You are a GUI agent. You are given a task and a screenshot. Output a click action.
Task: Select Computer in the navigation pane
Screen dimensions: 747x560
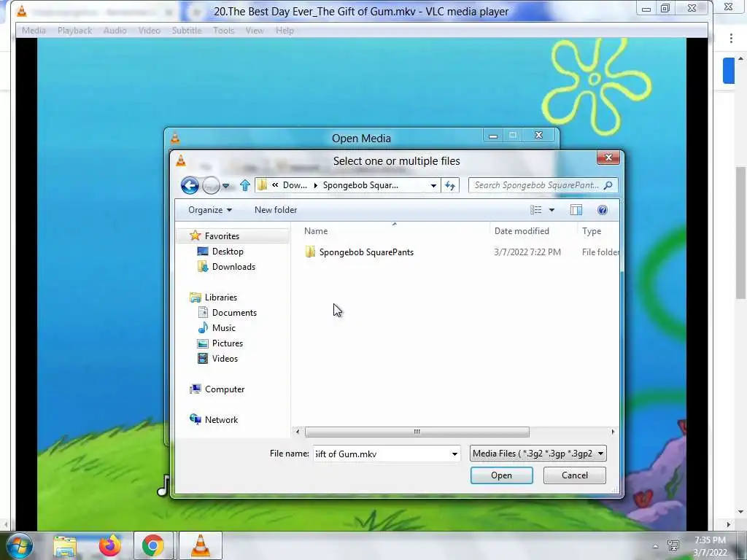pyautogui.click(x=225, y=389)
